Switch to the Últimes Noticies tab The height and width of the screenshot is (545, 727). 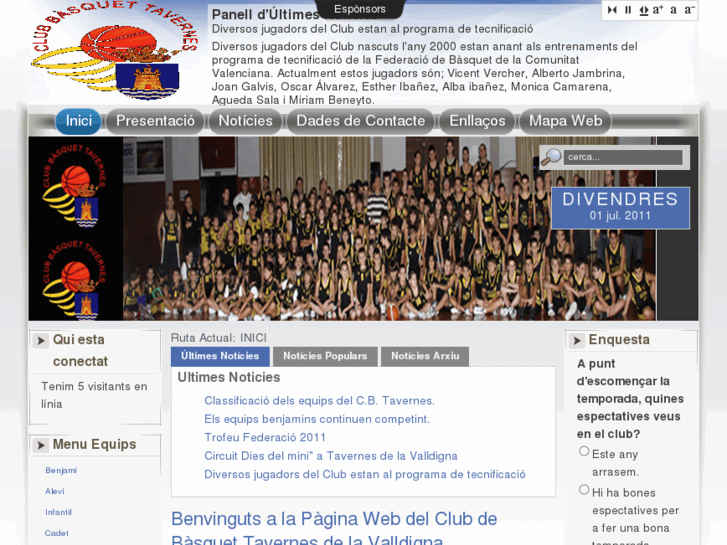tap(220, 356)
